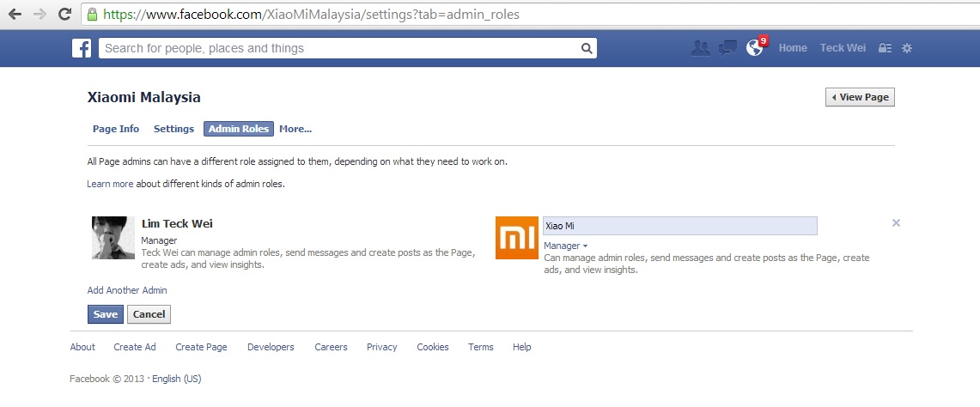This screenshot has width=980, height=407.
Task: Open the About footer link
Action: coord(82,347)
